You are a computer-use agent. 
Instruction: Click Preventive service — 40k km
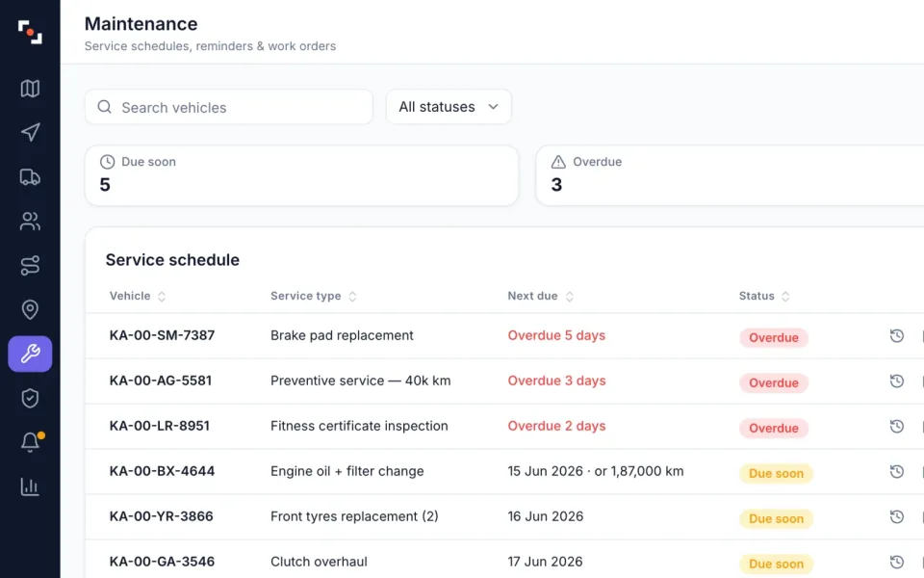(361, 381)
